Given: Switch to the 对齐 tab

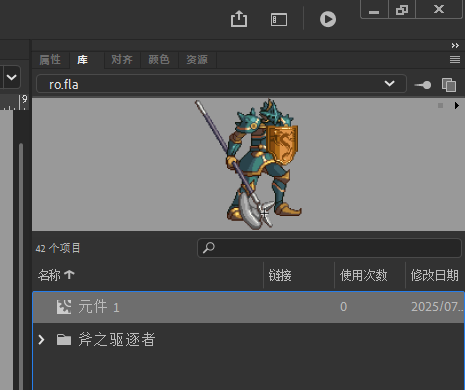Looking at the screenshot, I should (x=122, y=60).
